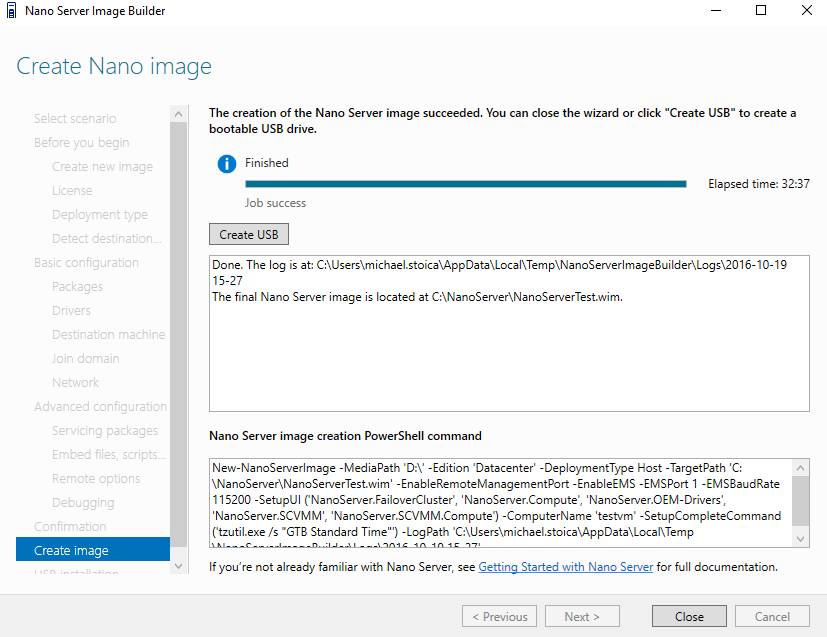Click the sidebar scrollbar thumb
The height and width of the screenshot is (637, 827).
[x=178, y=334]
